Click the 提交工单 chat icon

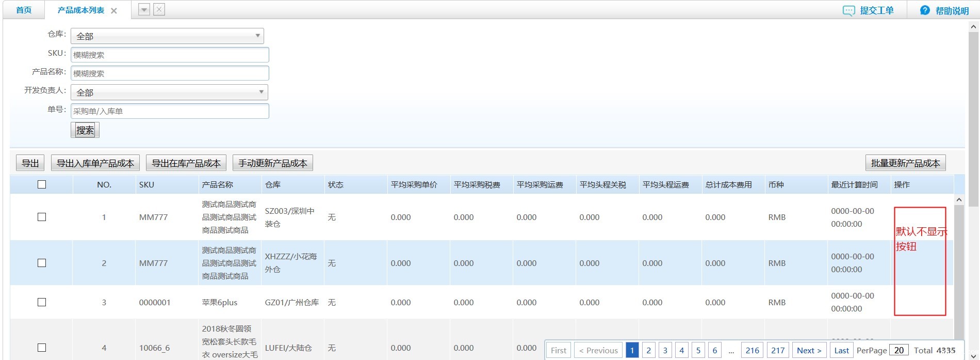click(x=848, y=11)
